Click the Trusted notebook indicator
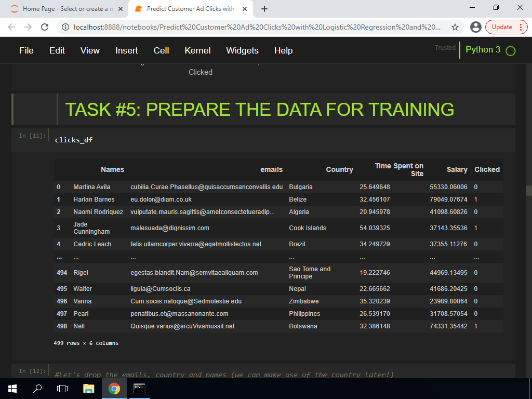Screen dimensions: 532x399 click(445, 48)
